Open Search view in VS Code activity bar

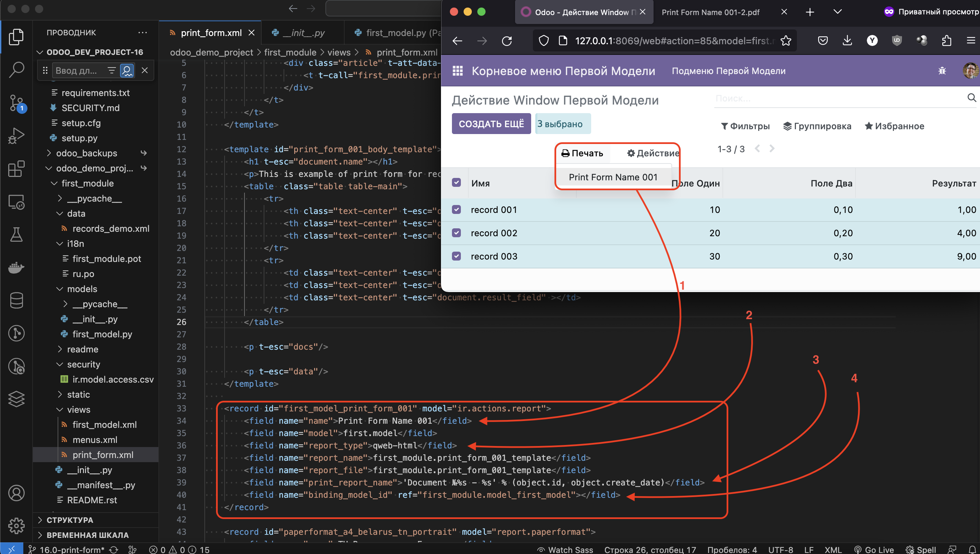(16, 70)
